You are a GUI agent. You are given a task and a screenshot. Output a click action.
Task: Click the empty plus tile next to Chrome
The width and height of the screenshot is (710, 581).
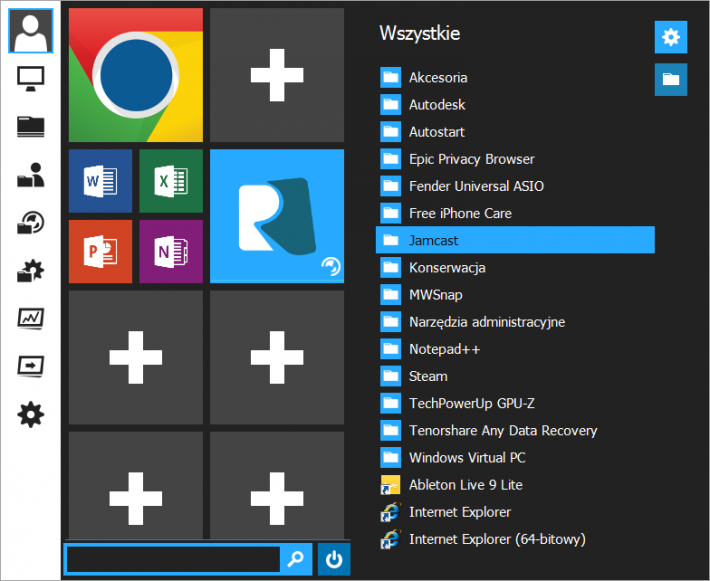coord(277,75)
